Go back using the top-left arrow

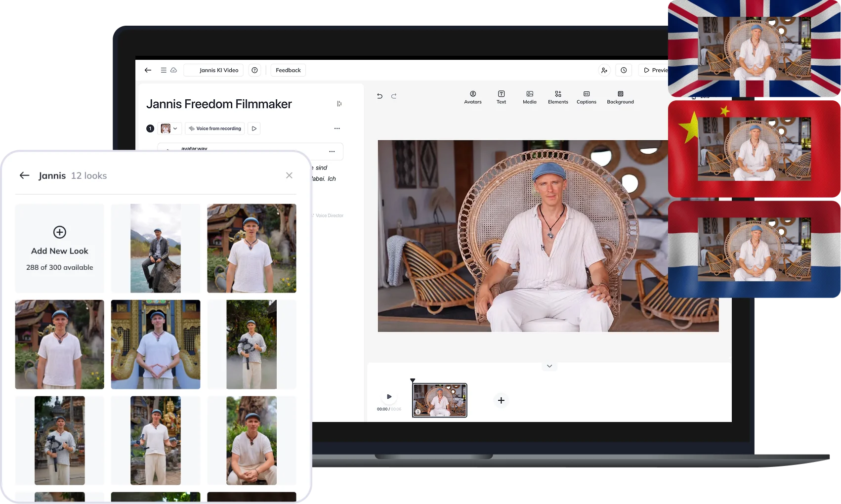tap(148, 70)
